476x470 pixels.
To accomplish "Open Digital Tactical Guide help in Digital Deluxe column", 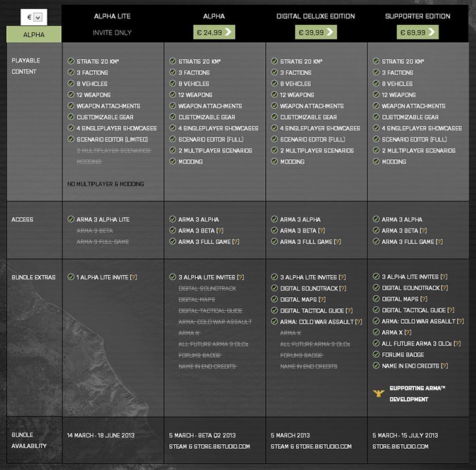I will [349, 311].
